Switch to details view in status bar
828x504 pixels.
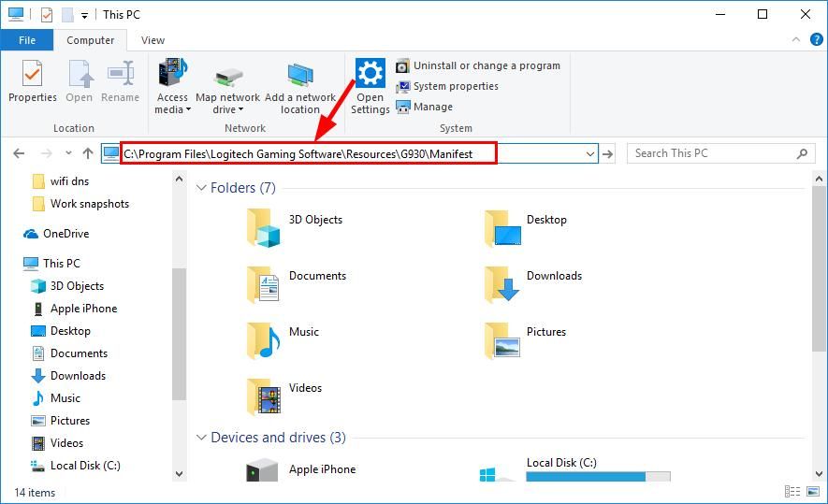(792, 492)
